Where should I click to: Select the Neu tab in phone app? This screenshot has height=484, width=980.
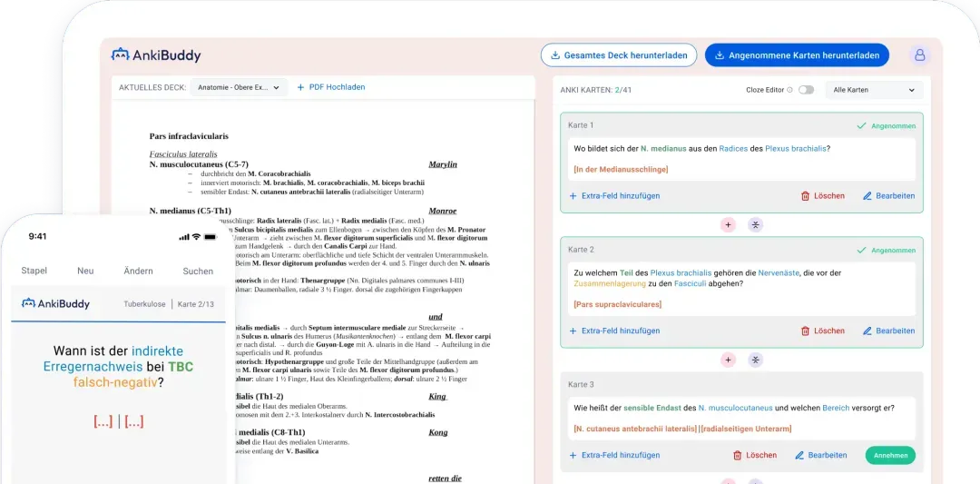point(85,271)
